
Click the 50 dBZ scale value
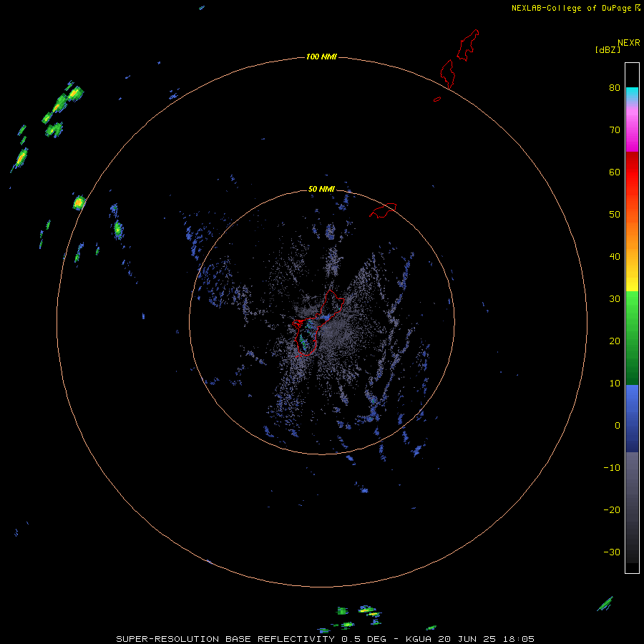[x=615, y=215]
